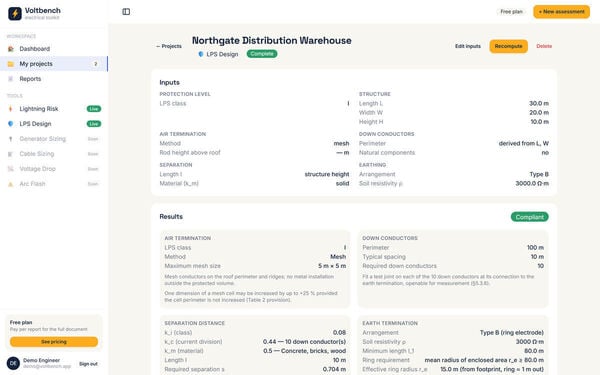Toggle the sidebar panel icon

coord(126,12)
